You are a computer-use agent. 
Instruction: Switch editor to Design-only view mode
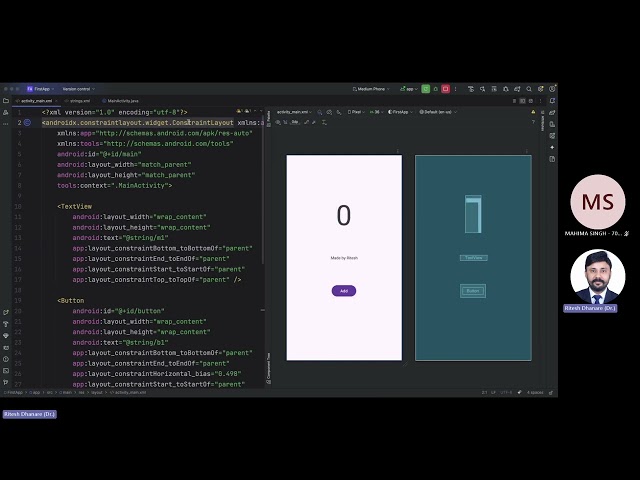coord(531,100)
